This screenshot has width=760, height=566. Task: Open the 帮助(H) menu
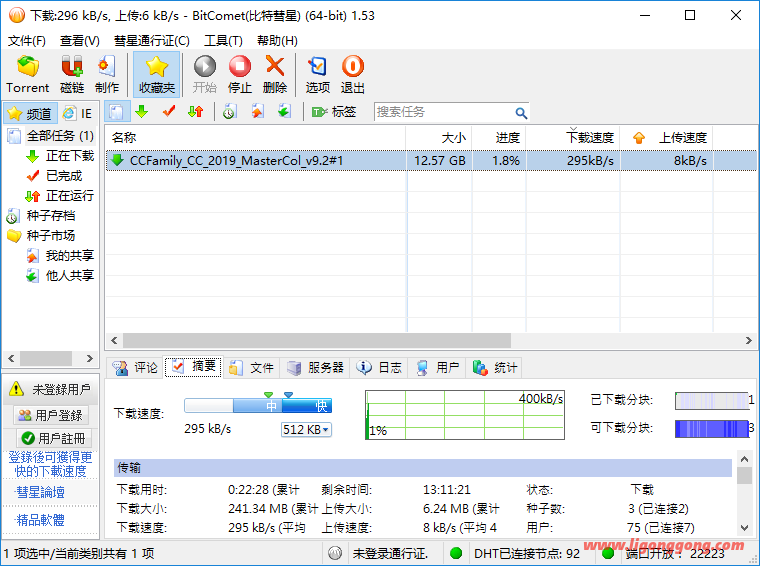tap(277, 41)
